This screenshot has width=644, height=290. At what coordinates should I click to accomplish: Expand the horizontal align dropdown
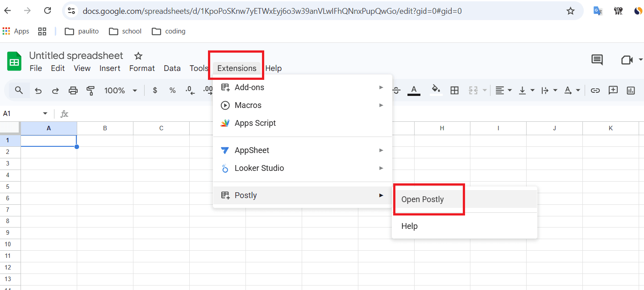(509, 90)
